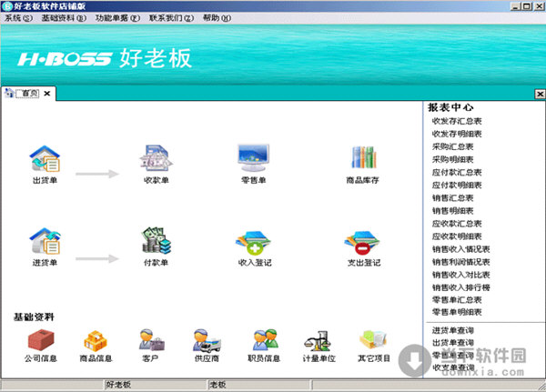This screenshot has width=546, height=392.
Task: Open the 采购汇总表 report
Action: click(452, 146)
